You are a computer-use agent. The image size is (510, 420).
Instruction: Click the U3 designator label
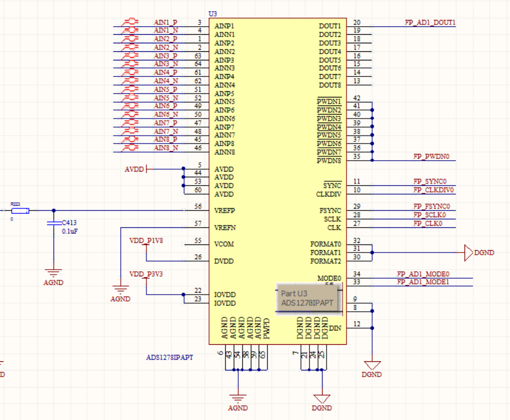213,14
